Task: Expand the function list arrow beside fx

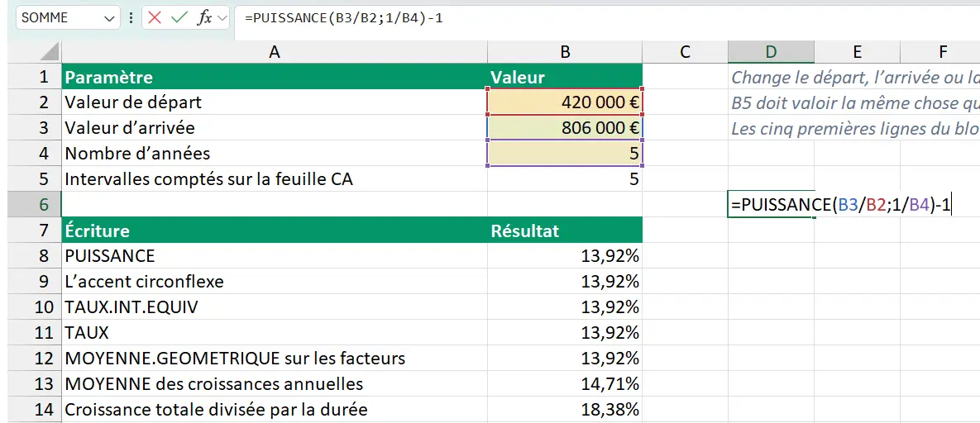Action: [x=222, y=17]
